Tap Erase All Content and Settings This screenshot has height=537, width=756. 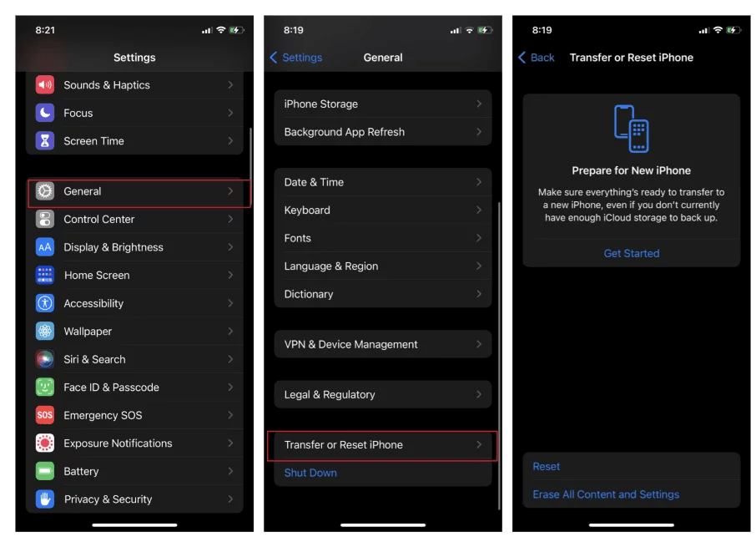point(606,494)
